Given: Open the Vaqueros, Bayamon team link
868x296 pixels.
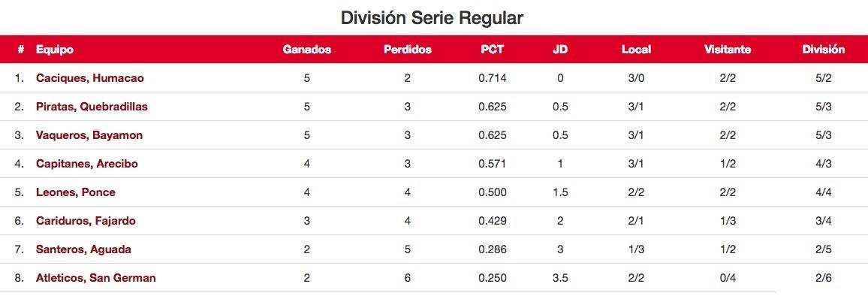Looking at the screenshot, I should [x=89, y=135].
